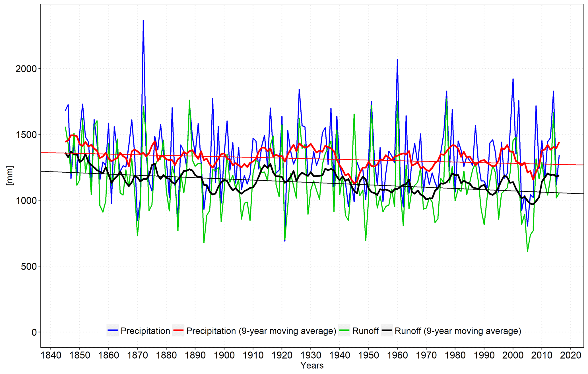
Task: Click the black Runoff moving average swatch
Action: coord(387,330)
